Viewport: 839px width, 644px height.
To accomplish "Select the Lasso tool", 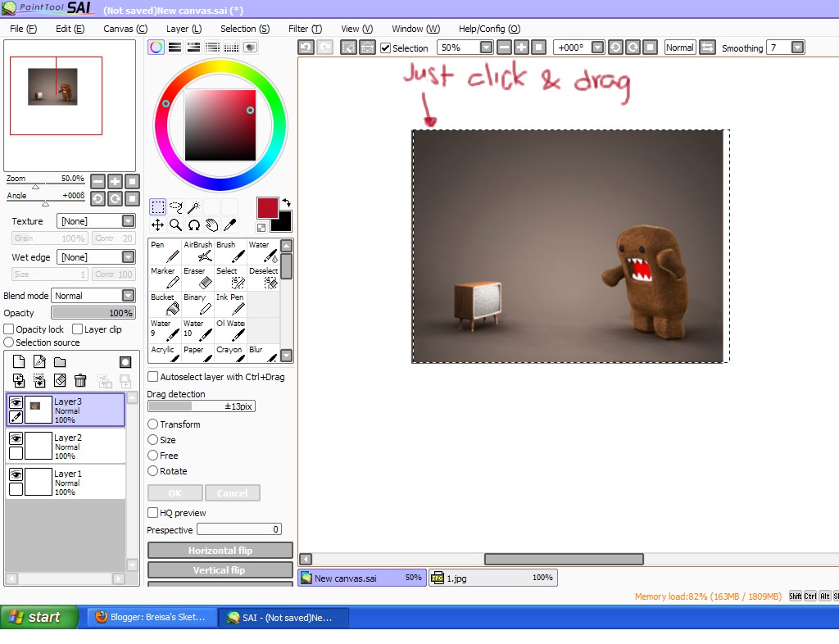I will point(175,207).
